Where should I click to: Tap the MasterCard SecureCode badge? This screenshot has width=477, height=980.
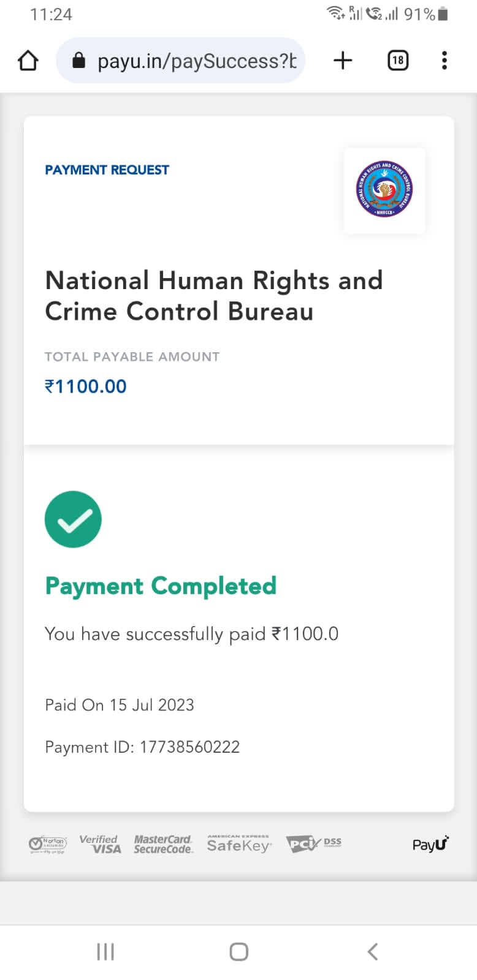coord(163,844)
